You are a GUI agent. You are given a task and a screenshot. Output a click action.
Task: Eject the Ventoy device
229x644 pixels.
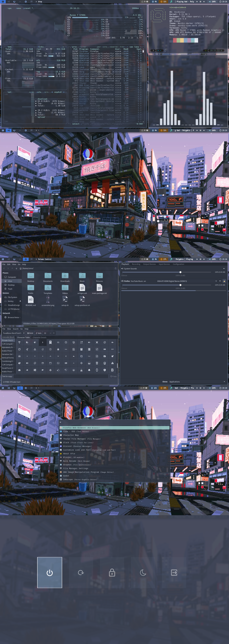(x=20, y=301)
